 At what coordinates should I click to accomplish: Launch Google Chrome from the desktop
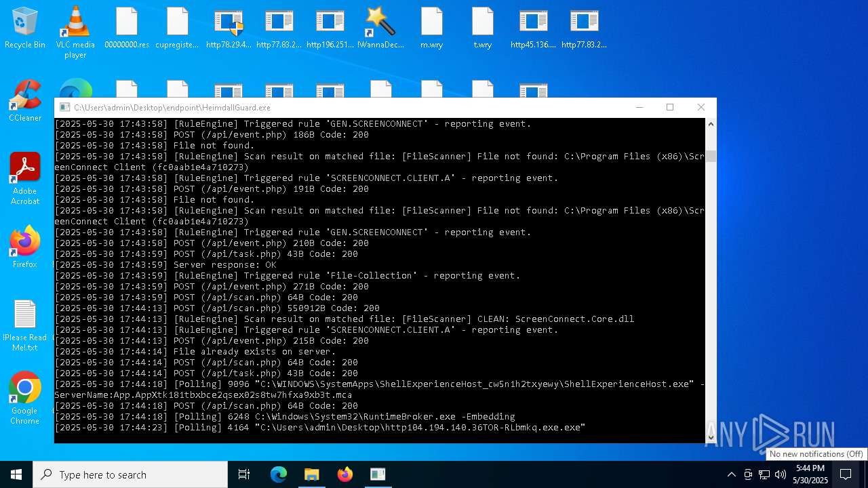[x=25, y=399]
